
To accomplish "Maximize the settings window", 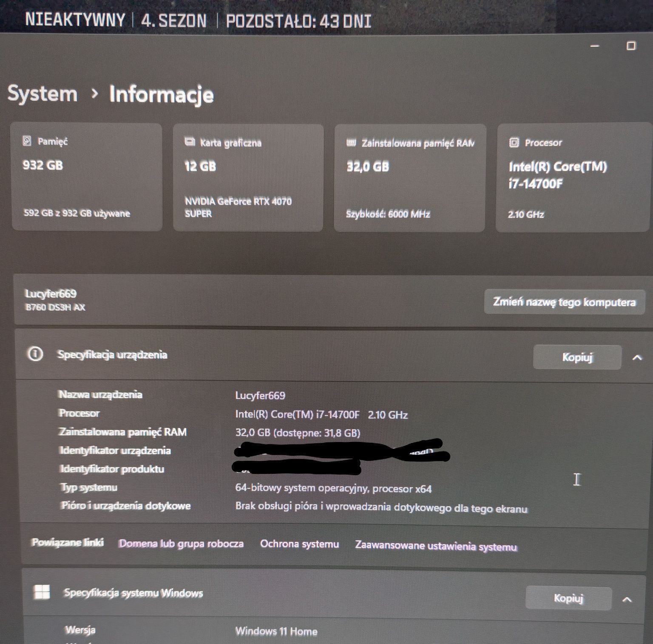I will click(x=631, y=46).
